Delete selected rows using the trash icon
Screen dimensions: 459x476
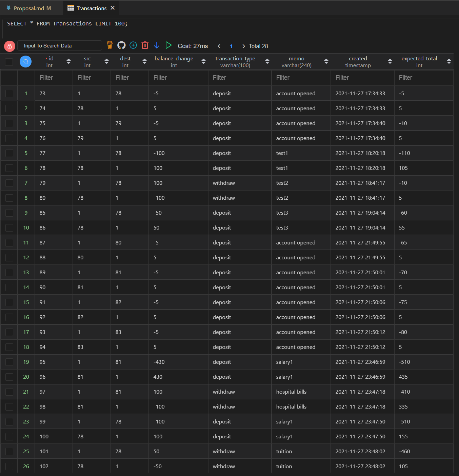(145, 45)
